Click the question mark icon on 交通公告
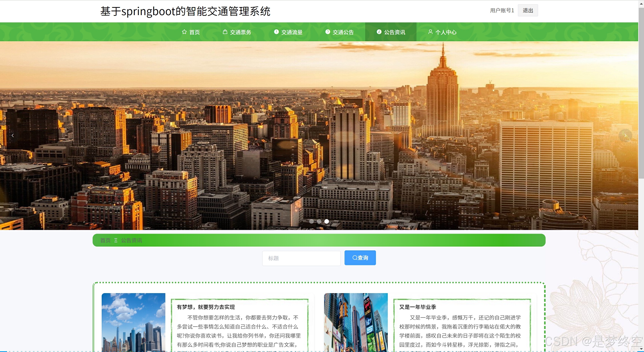This screenshot has width=644, height=352. pyautogui.click(x=328, y=32)
